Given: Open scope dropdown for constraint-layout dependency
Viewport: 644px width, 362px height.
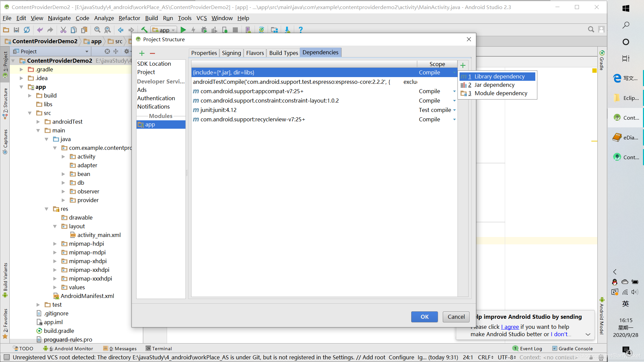Looking at the screenshot, I should coord(454,101).
